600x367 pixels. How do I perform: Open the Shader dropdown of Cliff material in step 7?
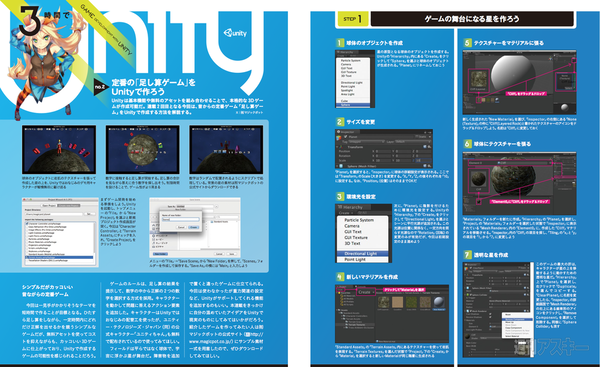point(490,338)
